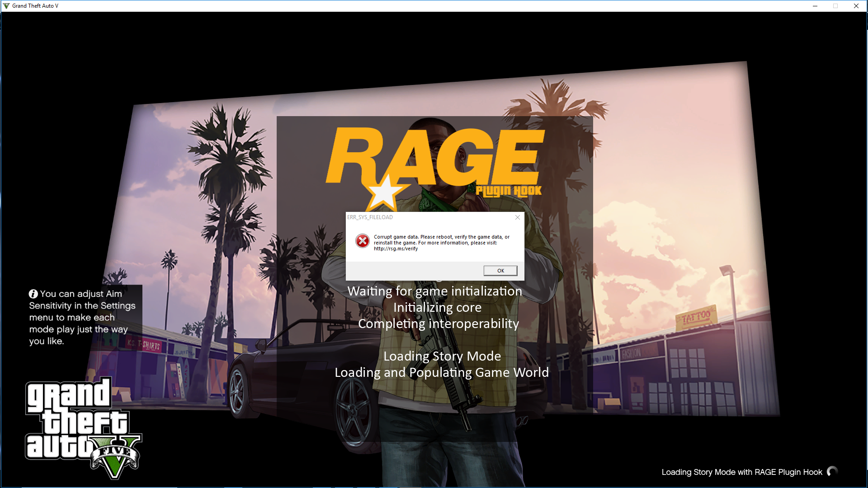The image size is (868, 488).
Task: Click the ERR_SYS_FILELOAD dialog title bar
Action: (x=429, y=217)
